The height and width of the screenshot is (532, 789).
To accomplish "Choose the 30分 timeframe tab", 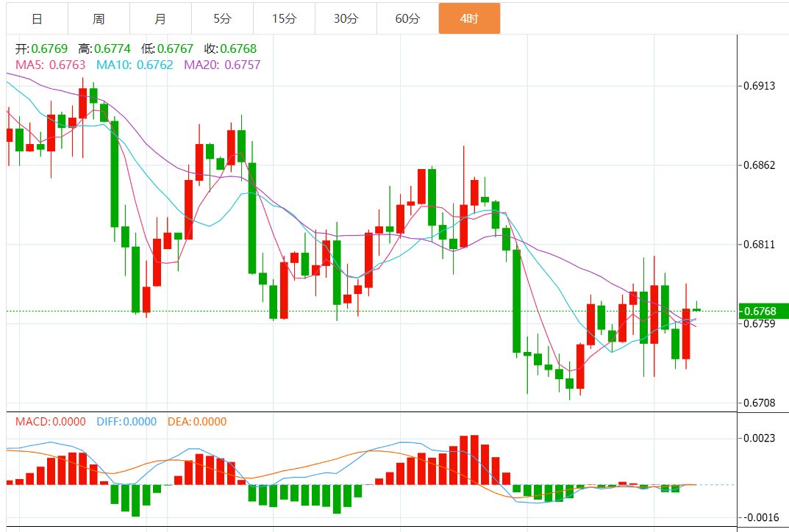I will pyautogui.click(x=346, y=18).
